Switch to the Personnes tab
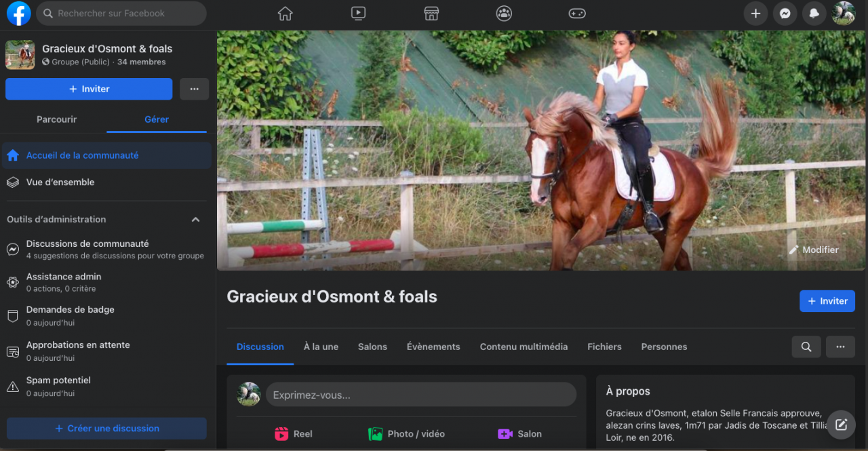The height and width of the screenshot is (451, 868). (664, 347)
